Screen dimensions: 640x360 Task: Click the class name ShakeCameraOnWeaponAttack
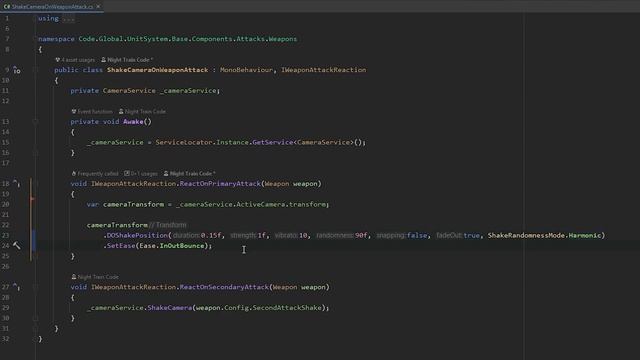click(x=158, y=70)
